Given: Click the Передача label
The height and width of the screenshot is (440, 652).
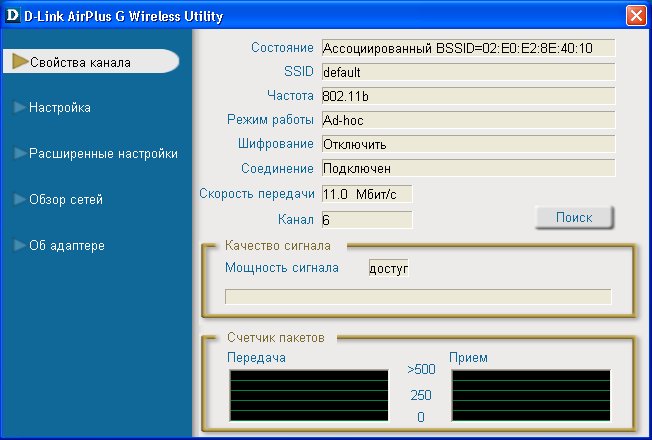Looking at the screenshot, I should 257,358.
